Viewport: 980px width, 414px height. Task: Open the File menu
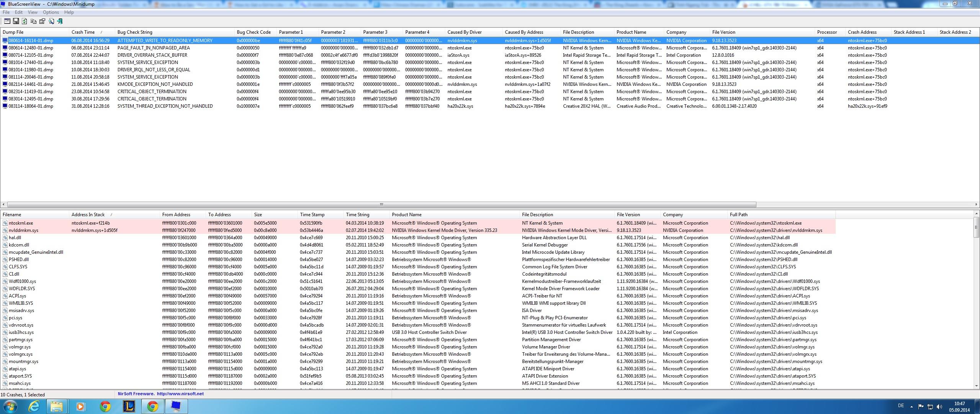click(x=6, y=12)
